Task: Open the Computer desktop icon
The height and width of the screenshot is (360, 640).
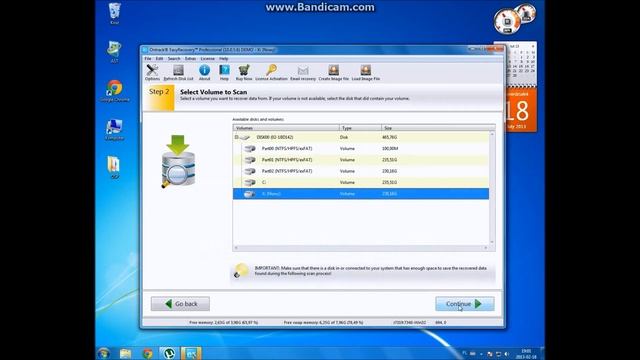Action: [114, 130]
